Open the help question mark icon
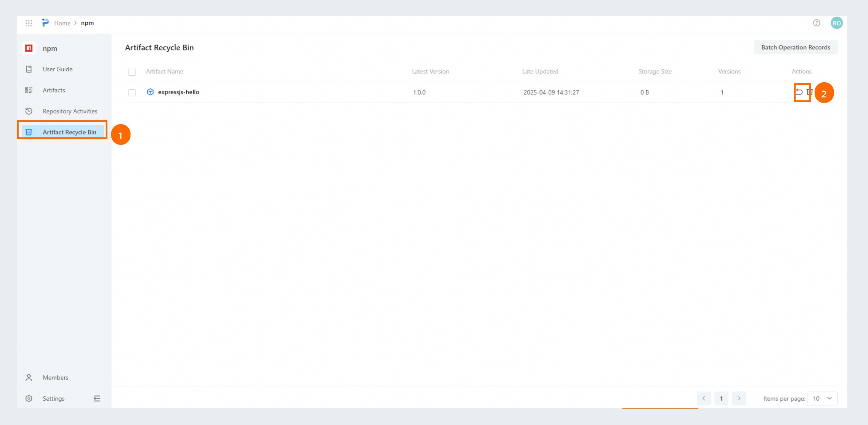The width and height of the screenshot is (868, 425). point(816,23)
